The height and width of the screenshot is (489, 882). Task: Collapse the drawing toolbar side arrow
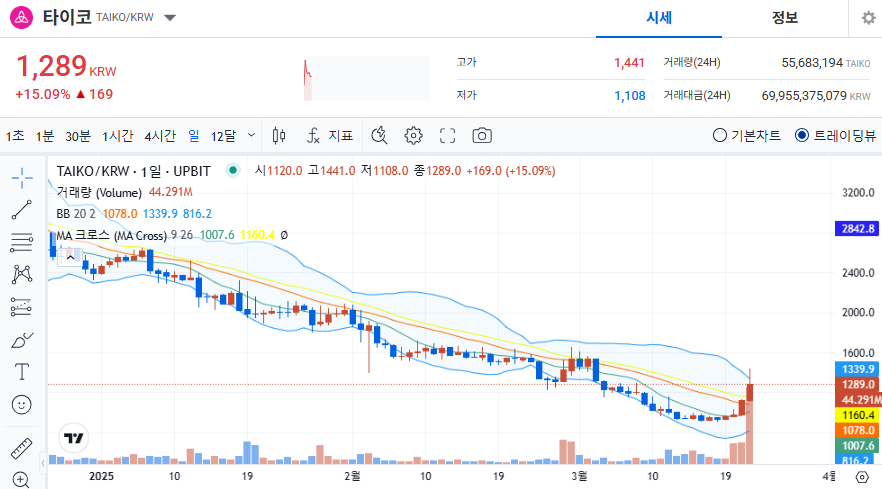click(x=43, y=463)
